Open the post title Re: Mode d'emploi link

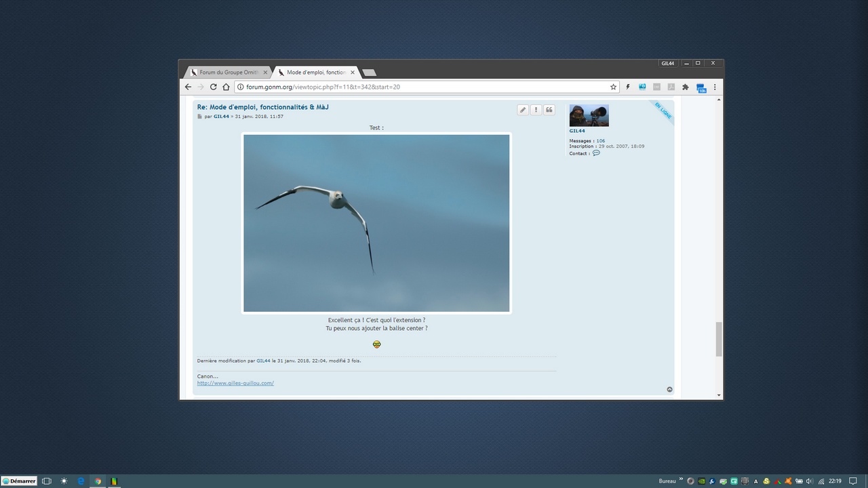point(262,107)
